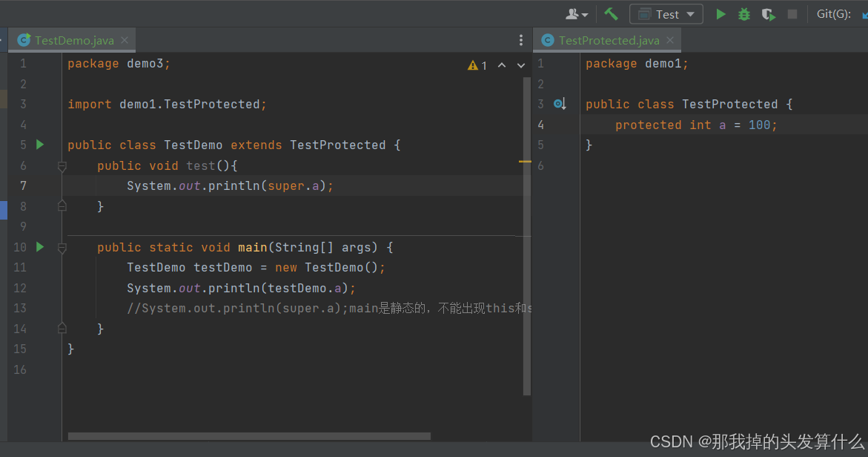
Task: Collapse the test() method fold marker
Action: (x=62, y=165)
